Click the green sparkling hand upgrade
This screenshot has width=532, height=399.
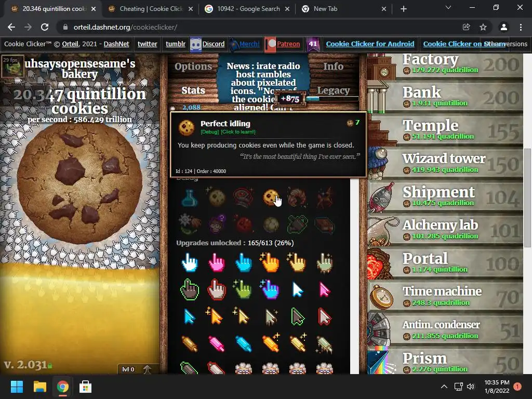tap(243, 290)
